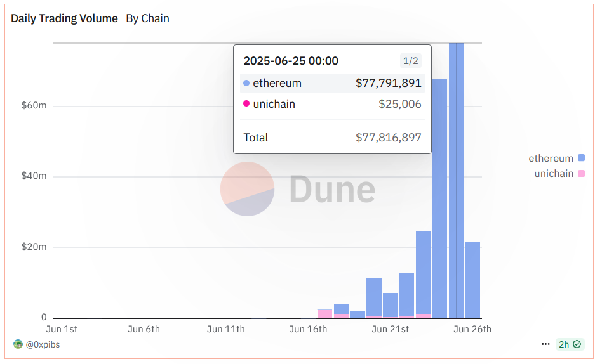595x364 pixels.
Task: Click the 0xpibs avatar icon
Action: pos(18,344)
